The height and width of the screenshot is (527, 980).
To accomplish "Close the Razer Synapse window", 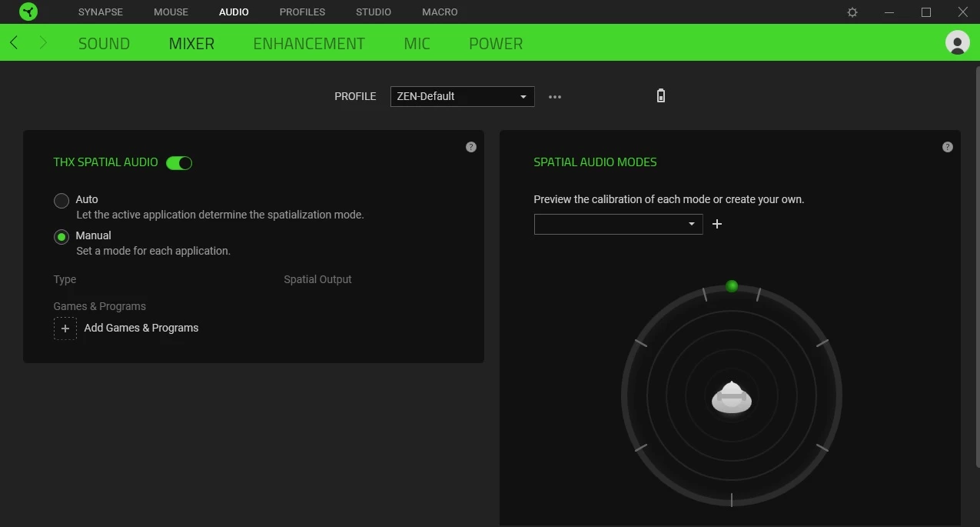I will click(963, 12).
